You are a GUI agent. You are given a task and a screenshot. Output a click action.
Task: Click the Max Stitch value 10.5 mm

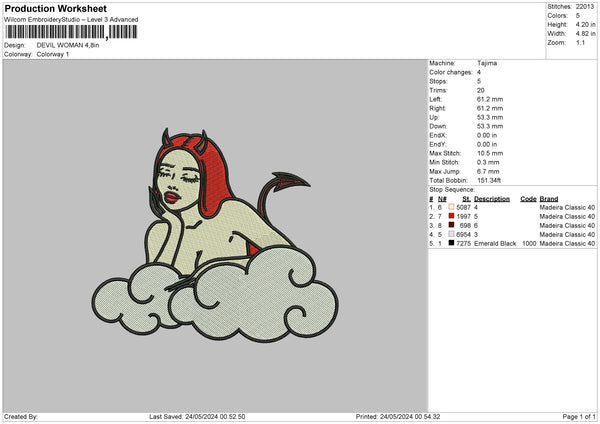click(x=490, y=153)
